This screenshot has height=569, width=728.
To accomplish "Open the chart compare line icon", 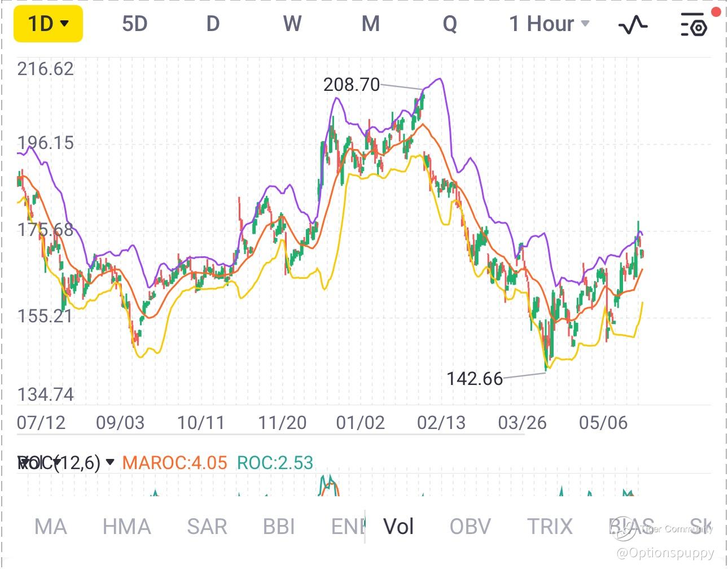I will click(633, 24).
